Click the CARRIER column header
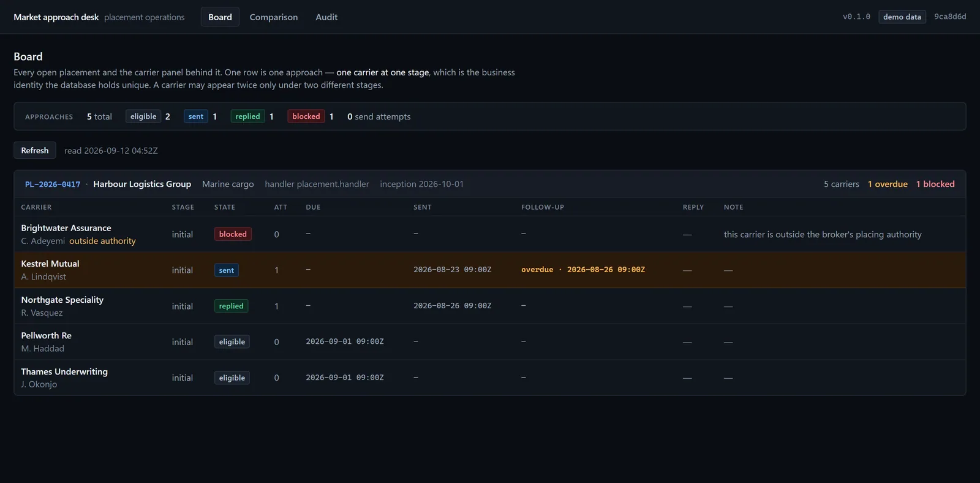The width and height of the screenshot is (980, 483). click(37, 207)
